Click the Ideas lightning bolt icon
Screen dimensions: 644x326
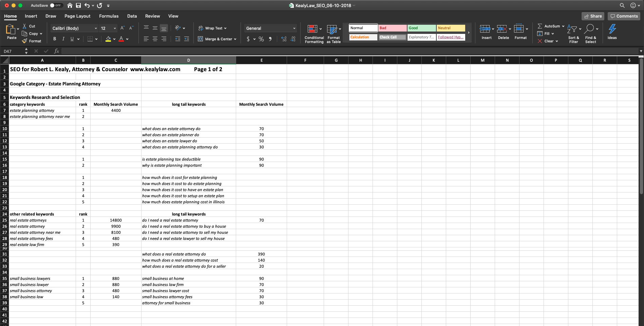(x=612, y=29)
